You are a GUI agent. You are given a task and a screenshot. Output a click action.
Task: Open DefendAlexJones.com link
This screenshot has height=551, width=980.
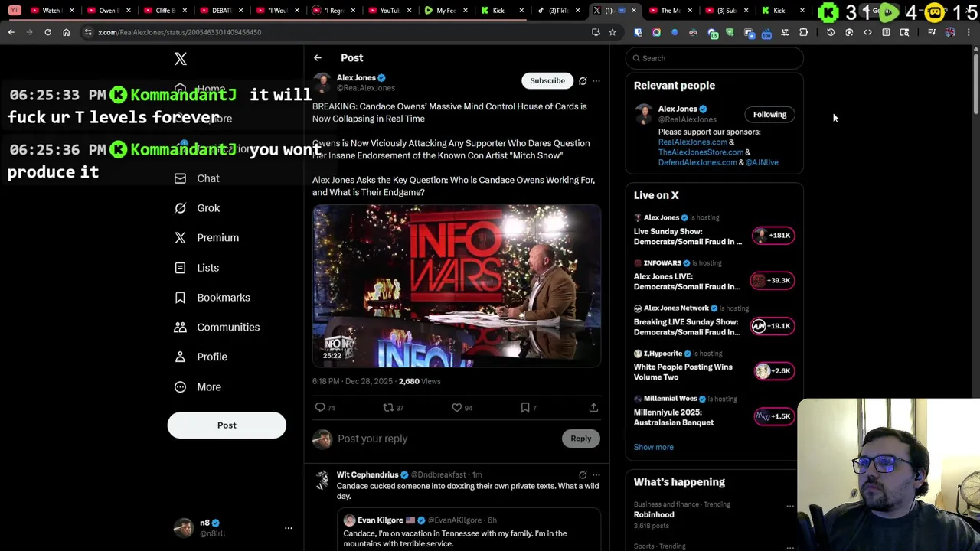pos(697,162)
